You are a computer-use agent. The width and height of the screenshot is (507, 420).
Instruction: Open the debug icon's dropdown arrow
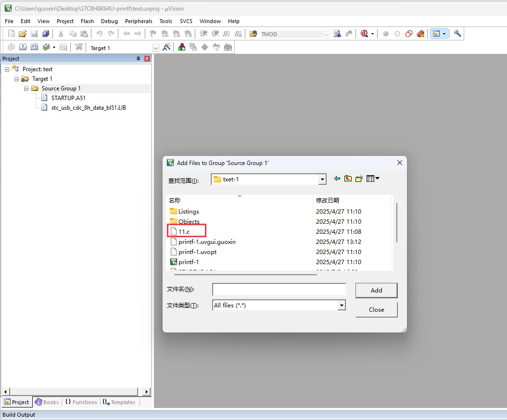(x=372, y=34)
